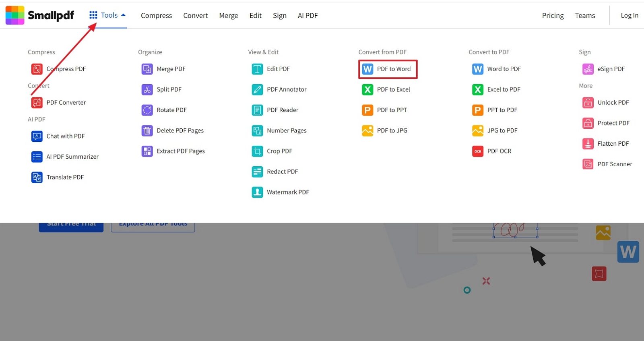
Task: Click the Merge PDF icon
Action: point(147,69)
